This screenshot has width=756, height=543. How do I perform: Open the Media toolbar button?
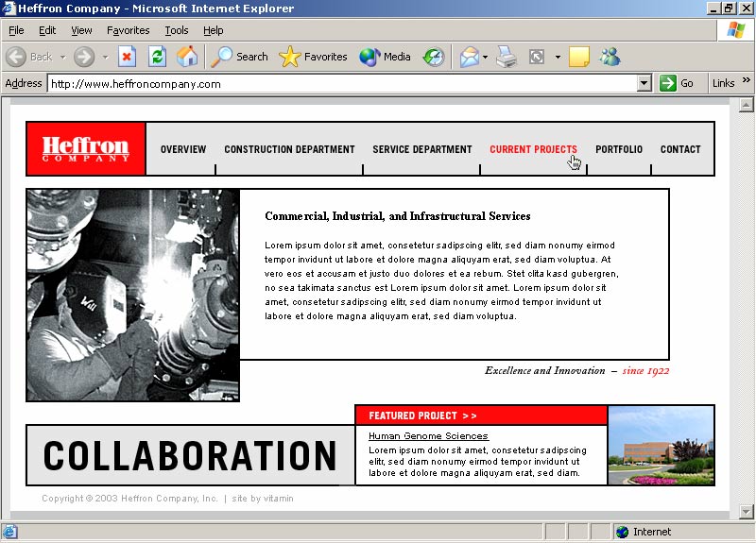(385, 57)
